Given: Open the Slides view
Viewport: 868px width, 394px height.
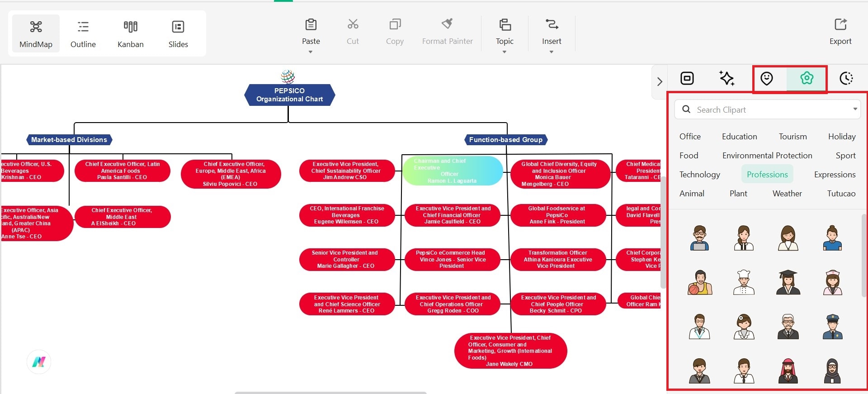Looking at the screenshot, I should (x=178, y=33).
